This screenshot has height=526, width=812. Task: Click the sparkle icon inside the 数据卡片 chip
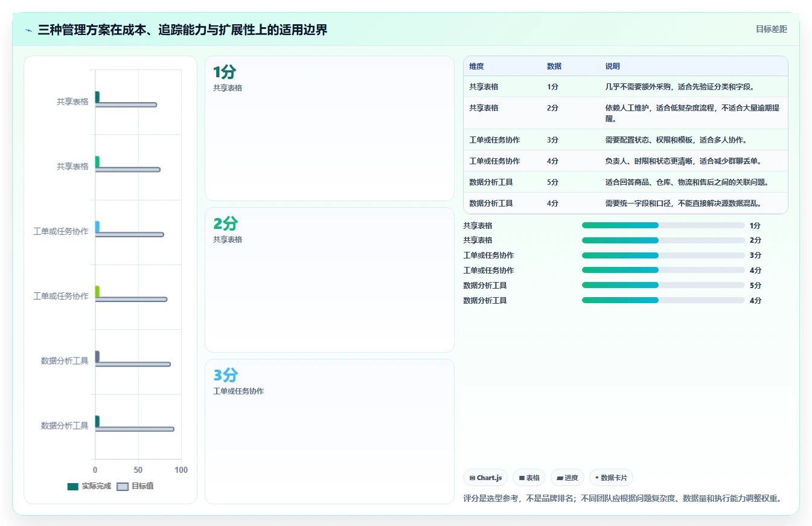pos(596,478)
